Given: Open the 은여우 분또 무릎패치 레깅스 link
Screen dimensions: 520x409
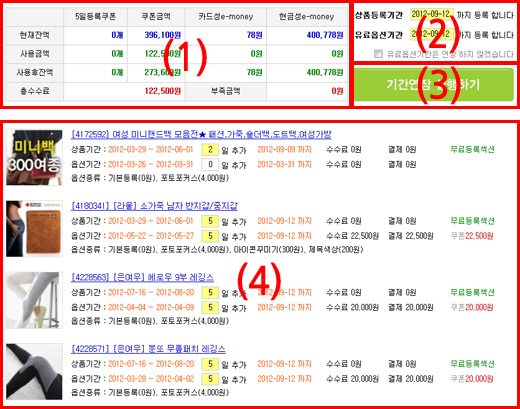Looking at the screenshot, I should [148, 349].
